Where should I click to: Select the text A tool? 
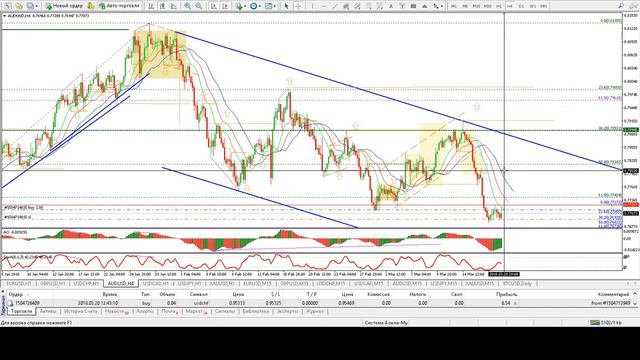[x=391, y=6]
